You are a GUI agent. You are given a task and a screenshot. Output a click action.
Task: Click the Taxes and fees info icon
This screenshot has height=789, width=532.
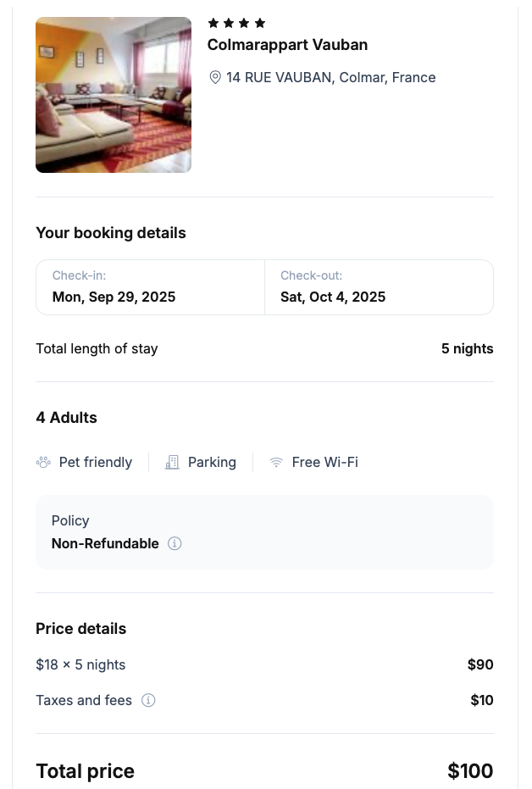(148, 700)
